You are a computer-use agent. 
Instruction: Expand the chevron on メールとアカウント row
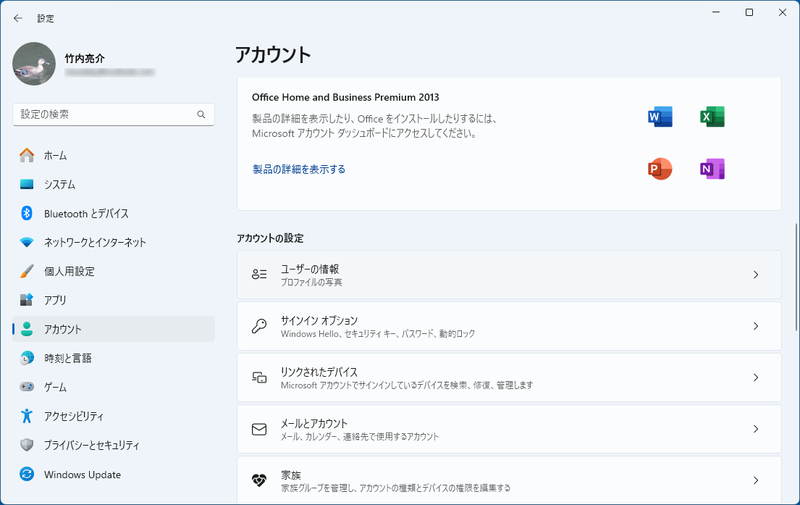tap(756, 429)
